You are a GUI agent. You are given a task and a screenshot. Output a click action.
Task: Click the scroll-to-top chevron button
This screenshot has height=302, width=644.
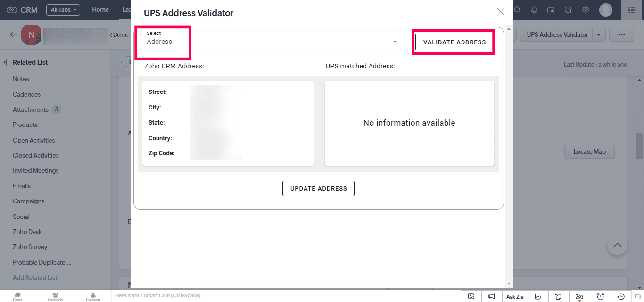point(617,245)
